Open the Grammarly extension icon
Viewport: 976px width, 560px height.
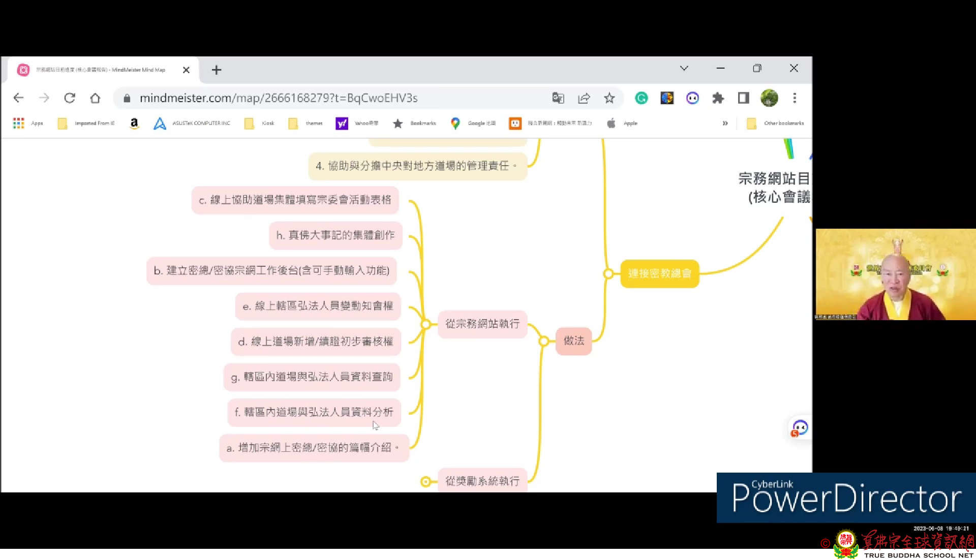[641, 98]
